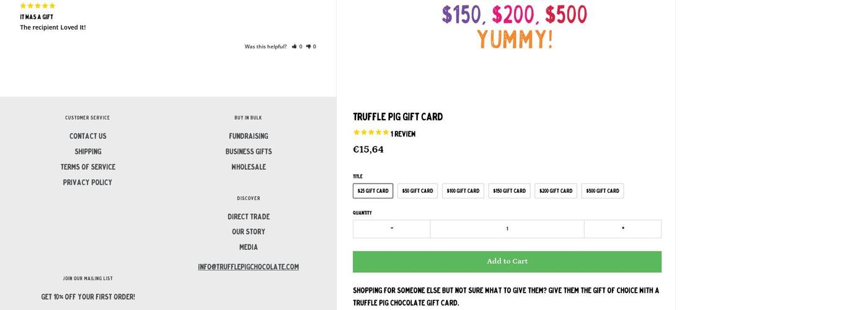Choose the $500 Gift Card option
Viewport: 868px width, 310px height.
click(x=602, y=191)
